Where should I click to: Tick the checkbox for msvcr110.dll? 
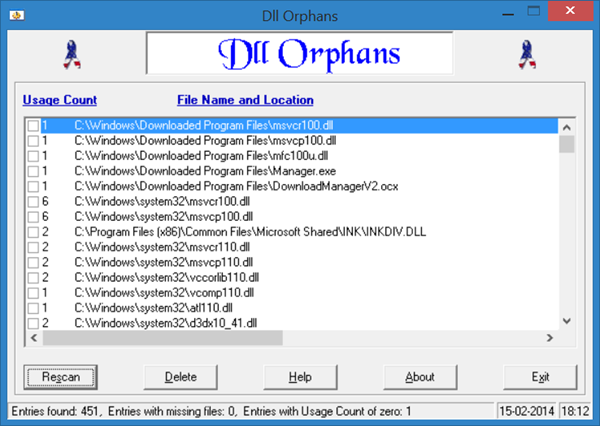tap(33, 247)
